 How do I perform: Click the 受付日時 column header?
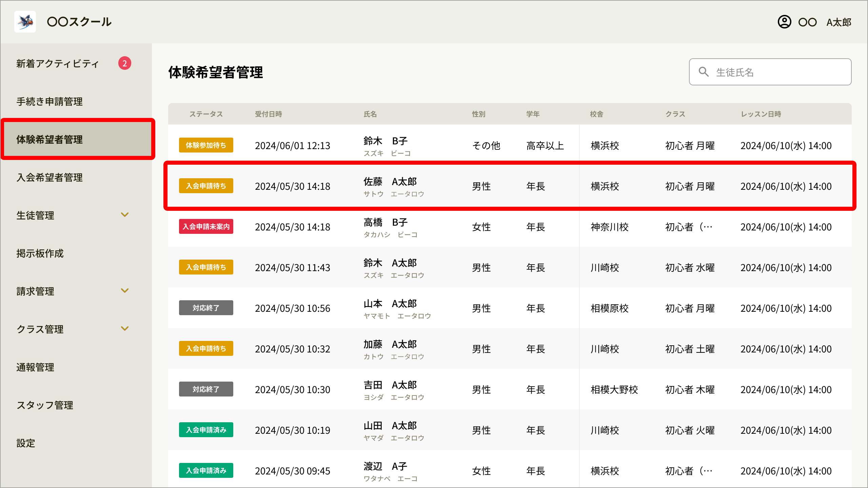(269, 114)
